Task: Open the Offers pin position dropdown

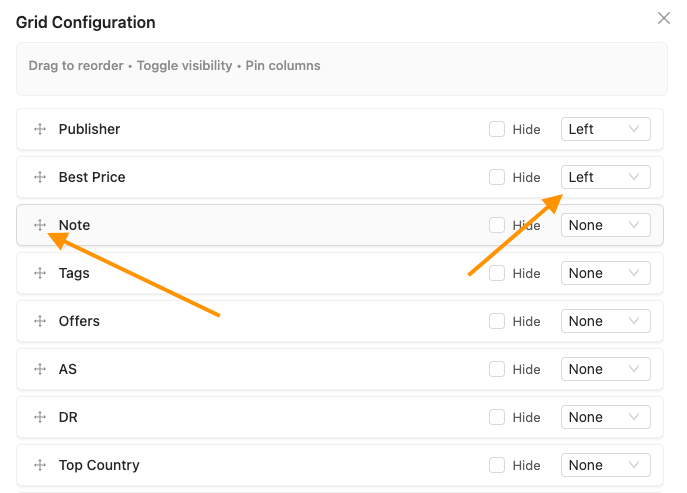Action: tap(605, 321)
